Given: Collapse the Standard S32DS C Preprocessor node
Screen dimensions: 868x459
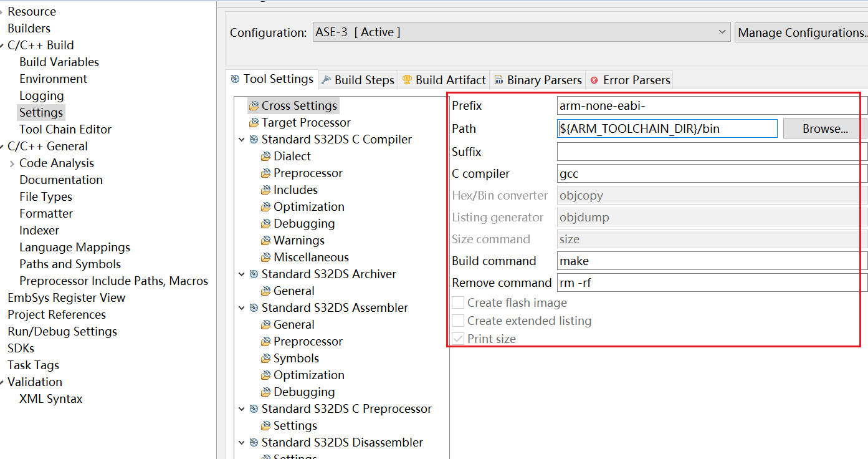Looking at the screenshot, I should pos(242,409).
